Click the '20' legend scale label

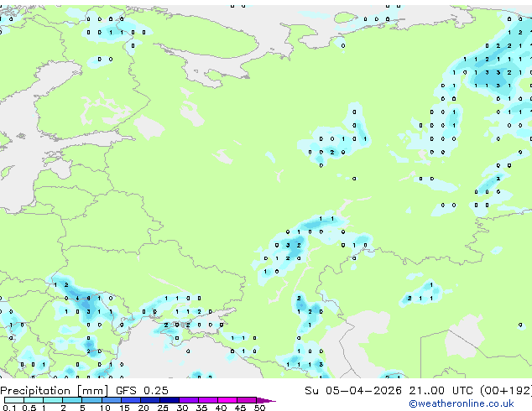143,408
